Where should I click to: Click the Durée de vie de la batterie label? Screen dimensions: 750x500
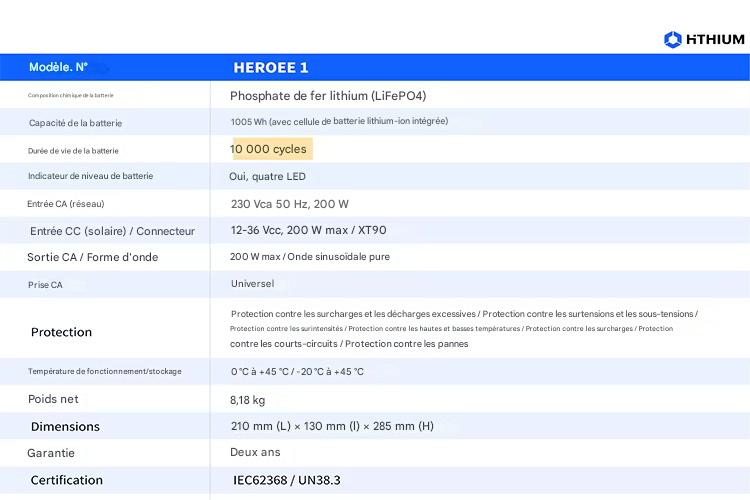[x=73, y=151]
